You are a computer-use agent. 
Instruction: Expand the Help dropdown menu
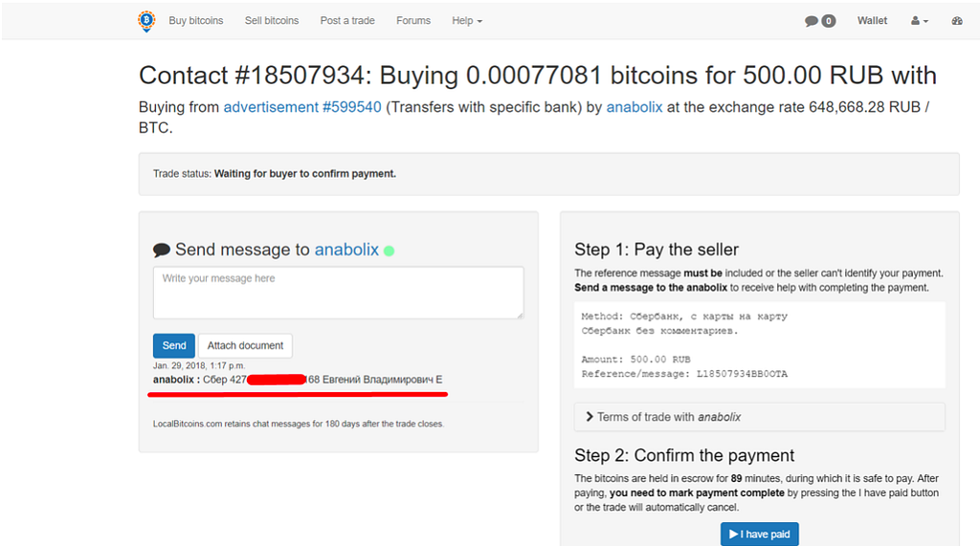tap(467, 21)
